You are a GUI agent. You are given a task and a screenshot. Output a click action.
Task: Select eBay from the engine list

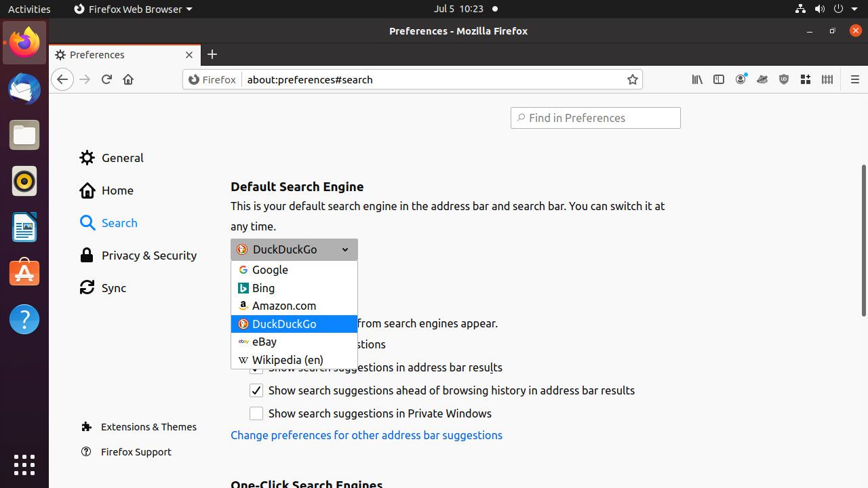(294, 342)
